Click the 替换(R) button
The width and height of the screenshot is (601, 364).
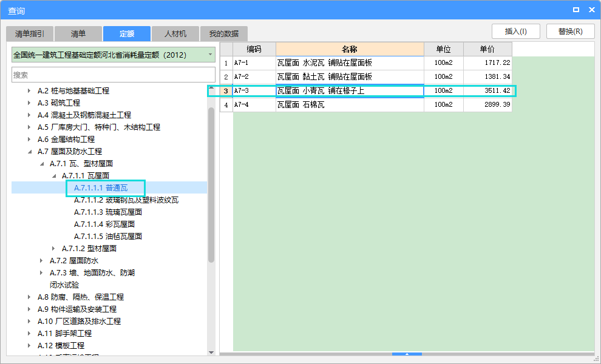[x=569, y=31]
